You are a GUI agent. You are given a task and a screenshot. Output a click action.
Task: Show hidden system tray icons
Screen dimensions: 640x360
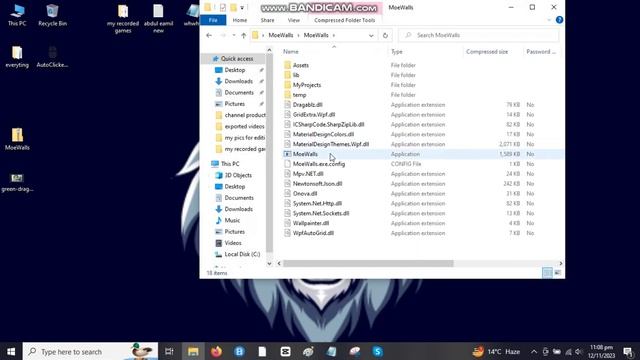pyautogui.click(x=534, y=351)
